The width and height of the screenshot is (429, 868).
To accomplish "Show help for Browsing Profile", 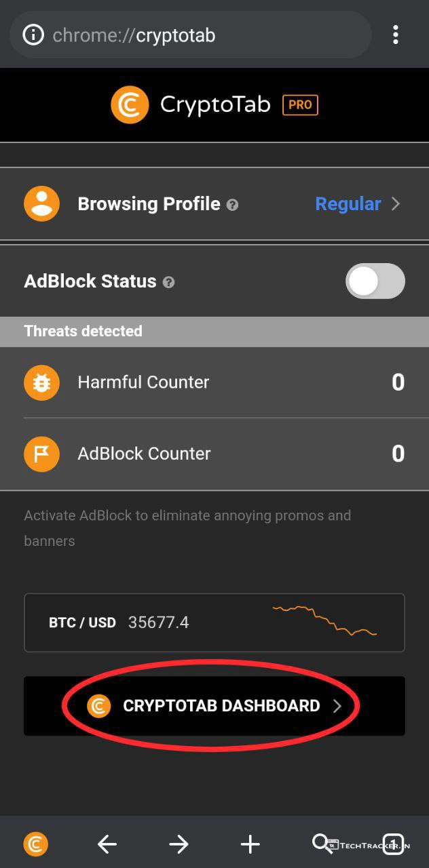I will click(x=232, y=205).
